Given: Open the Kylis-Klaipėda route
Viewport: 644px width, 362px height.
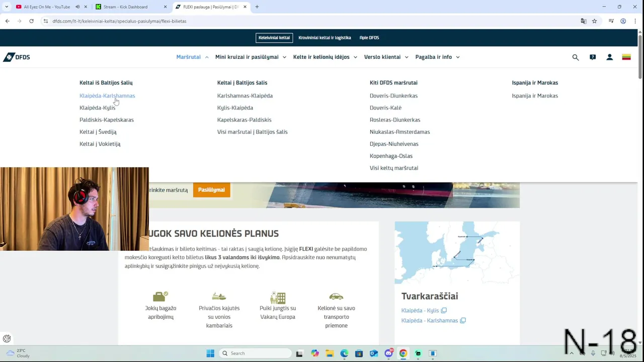Looking at the screenshot, I should pos(235,108).
